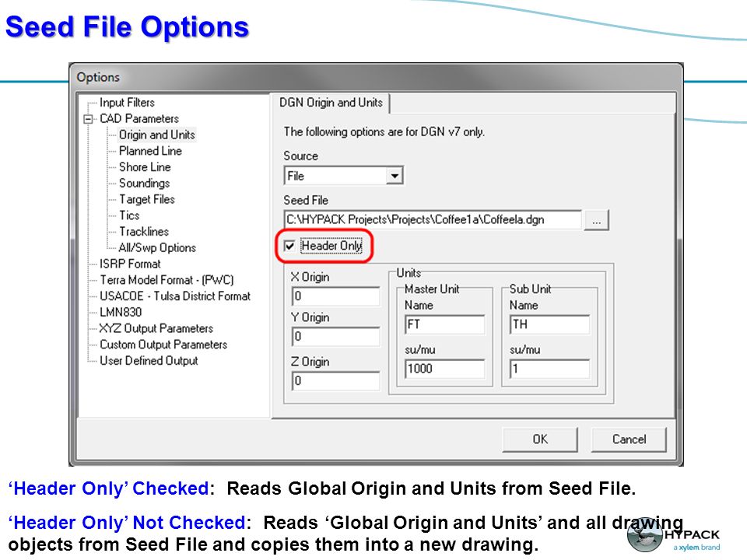Screen dimensions: 747x560
Task: Click the Z Origin input field
Action: 335,381
